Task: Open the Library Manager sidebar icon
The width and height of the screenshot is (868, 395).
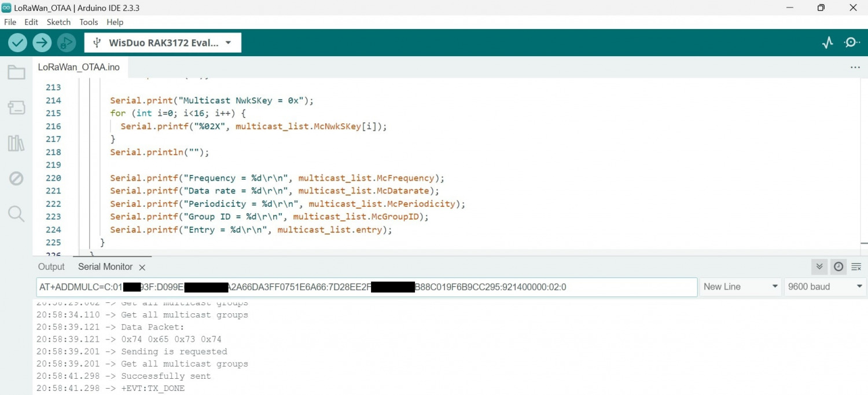Action: pyautogui.click(x=16, y=142)
